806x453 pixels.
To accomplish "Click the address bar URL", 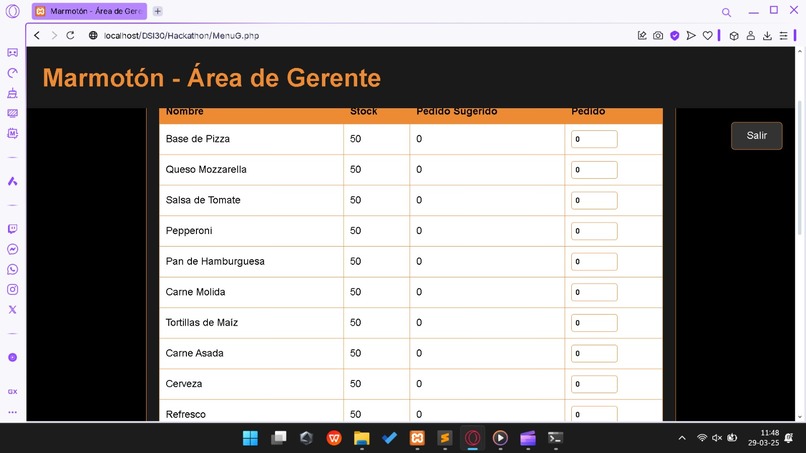I will click(181, 35).
